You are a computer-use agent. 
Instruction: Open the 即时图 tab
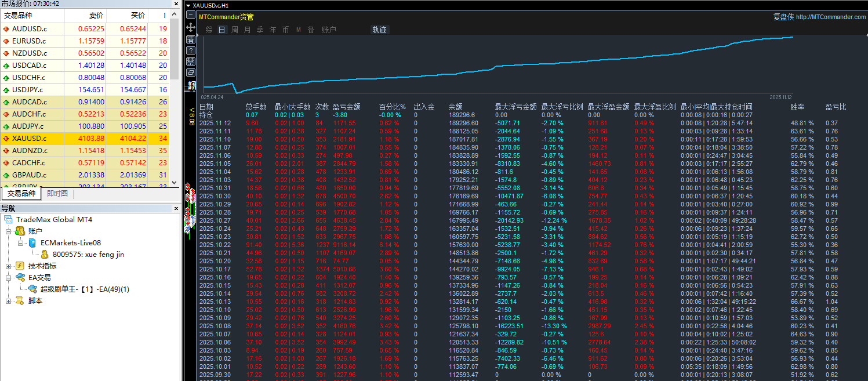pyautogui.click(x=57, y=194)
